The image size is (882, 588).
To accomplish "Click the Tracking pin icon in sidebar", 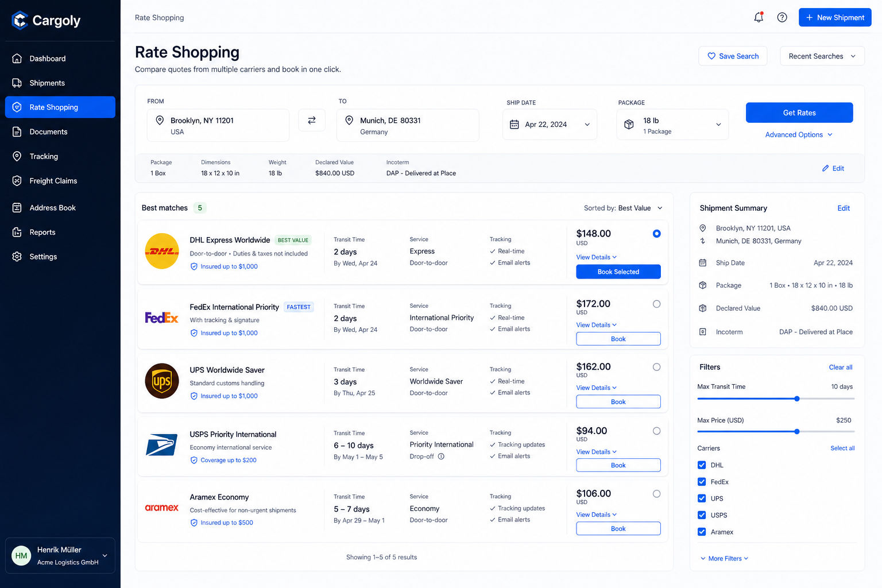I will click(x=17, y=156).
